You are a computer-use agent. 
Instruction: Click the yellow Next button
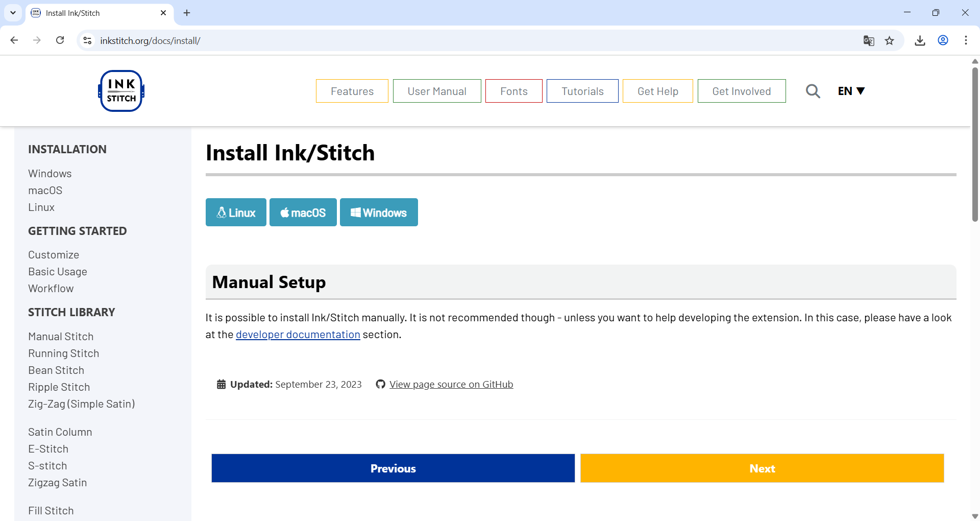point(762,468)
